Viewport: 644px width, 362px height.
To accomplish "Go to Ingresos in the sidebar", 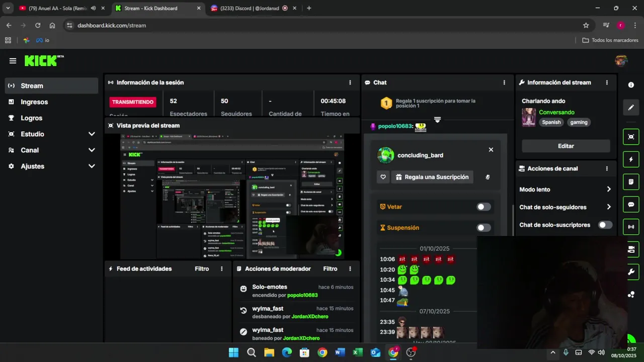I will coord(51,102).
